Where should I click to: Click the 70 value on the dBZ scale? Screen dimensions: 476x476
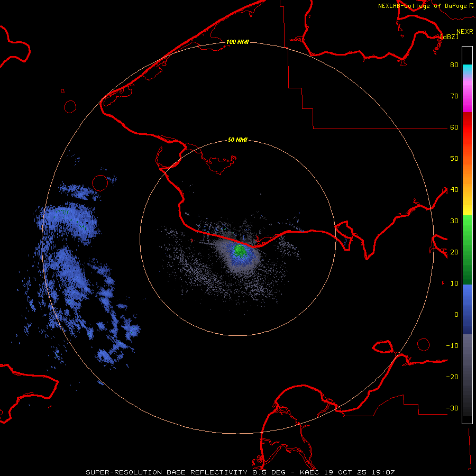click(454, 96)
